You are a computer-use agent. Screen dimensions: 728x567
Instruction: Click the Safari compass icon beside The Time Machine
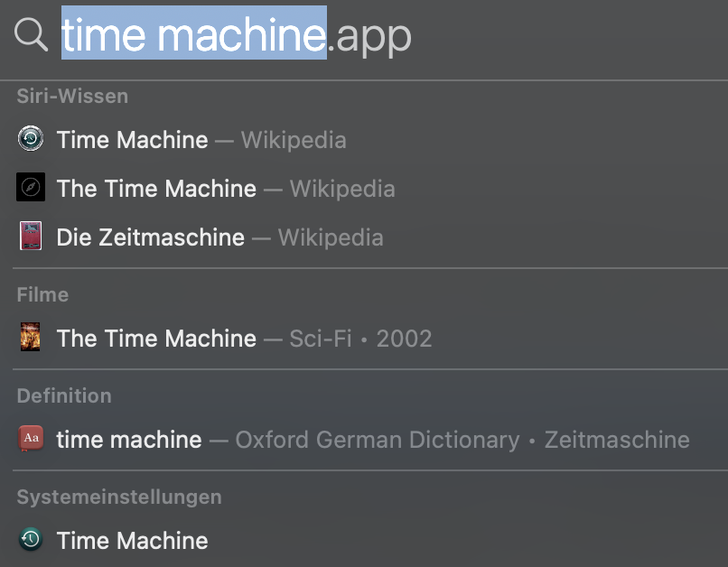pos(30,188)
